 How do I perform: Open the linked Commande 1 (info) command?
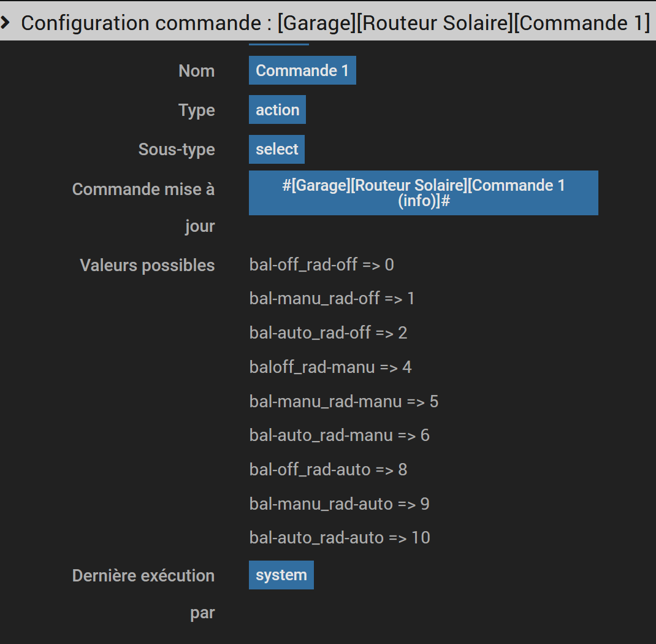click(423, 193)
